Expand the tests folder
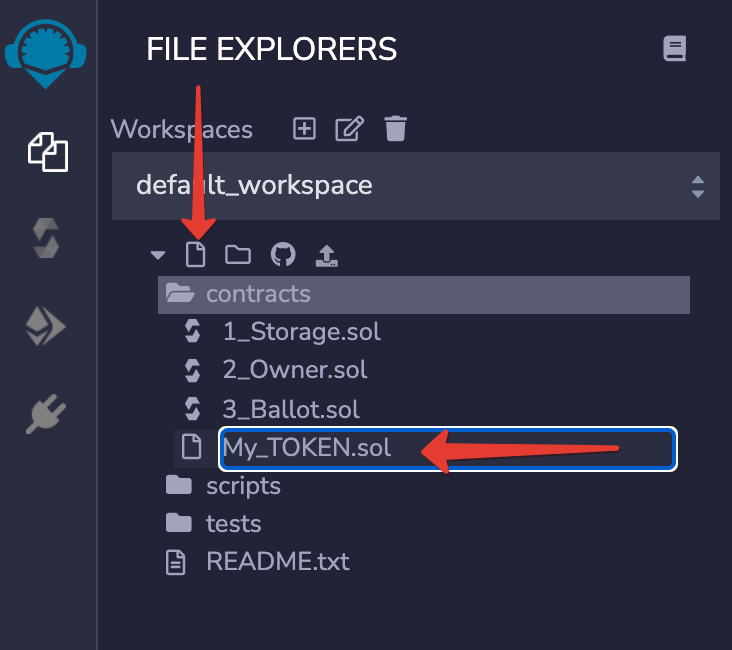 coord(233,523)
